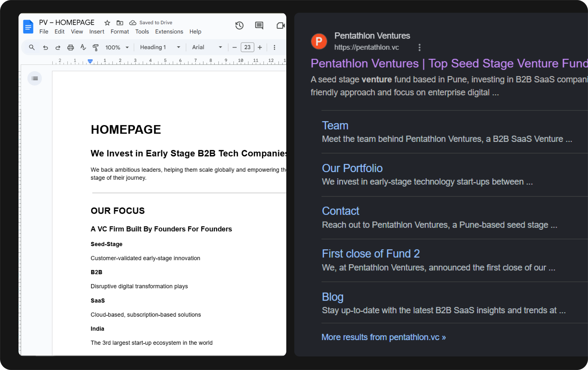Click the redo arrow
588x370 pixels.
(x=58, y=47)
